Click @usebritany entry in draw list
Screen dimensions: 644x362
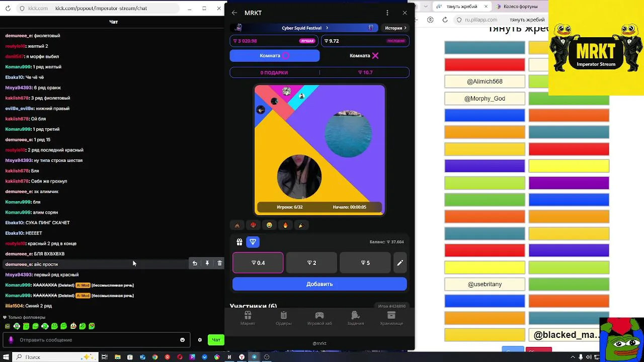485,284
